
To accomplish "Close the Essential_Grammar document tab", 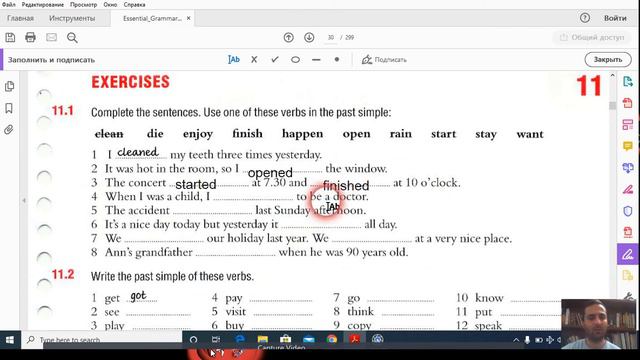I will (x=189, y=18).
